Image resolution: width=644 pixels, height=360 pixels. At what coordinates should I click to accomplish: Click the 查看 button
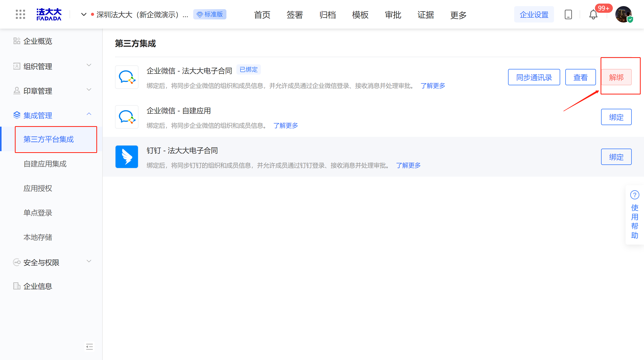[x=581, y=77]
